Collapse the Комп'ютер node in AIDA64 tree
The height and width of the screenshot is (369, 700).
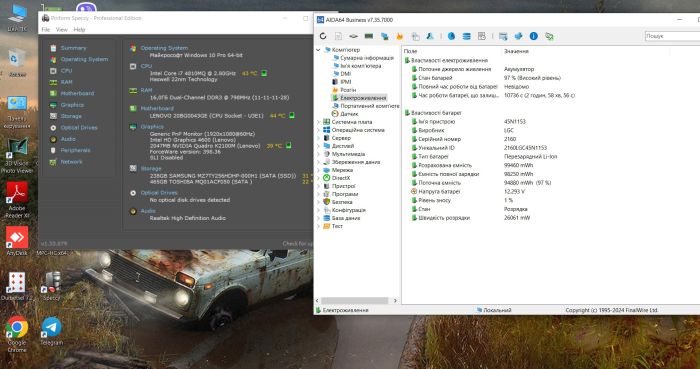(x=318, y=50)
